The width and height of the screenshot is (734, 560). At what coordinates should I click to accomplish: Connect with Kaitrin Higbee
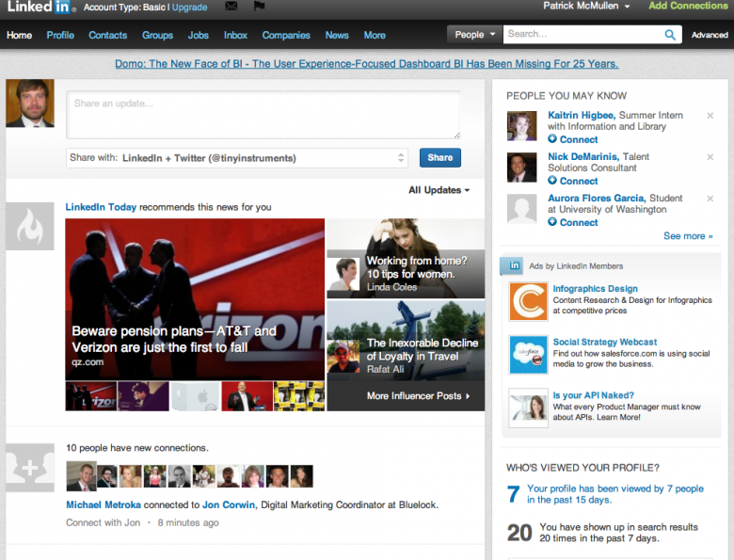click(x=573, y=139)
